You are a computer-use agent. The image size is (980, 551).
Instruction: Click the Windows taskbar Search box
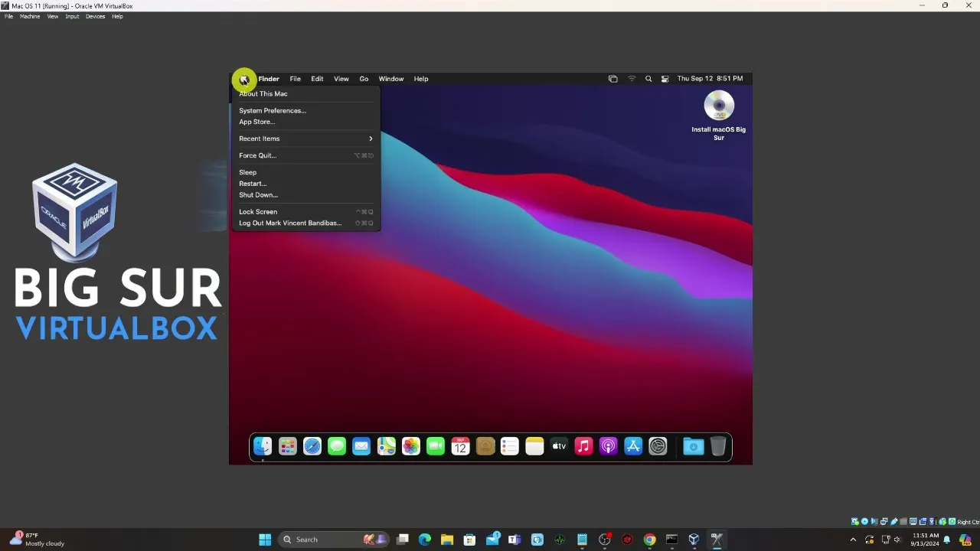coord(335,540)
